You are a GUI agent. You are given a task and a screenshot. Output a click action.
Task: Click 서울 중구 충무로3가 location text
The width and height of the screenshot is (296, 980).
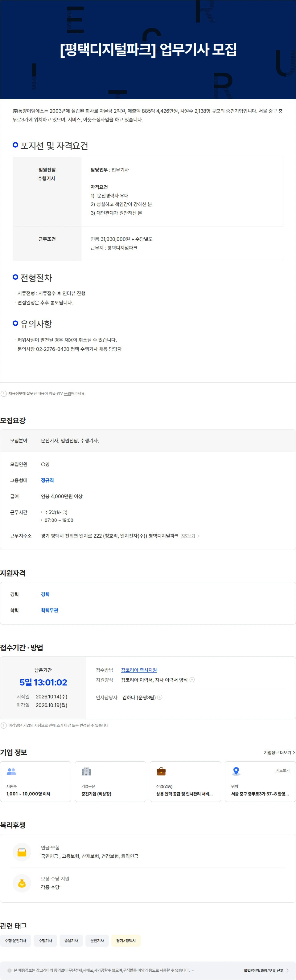(x=260, y=794)
